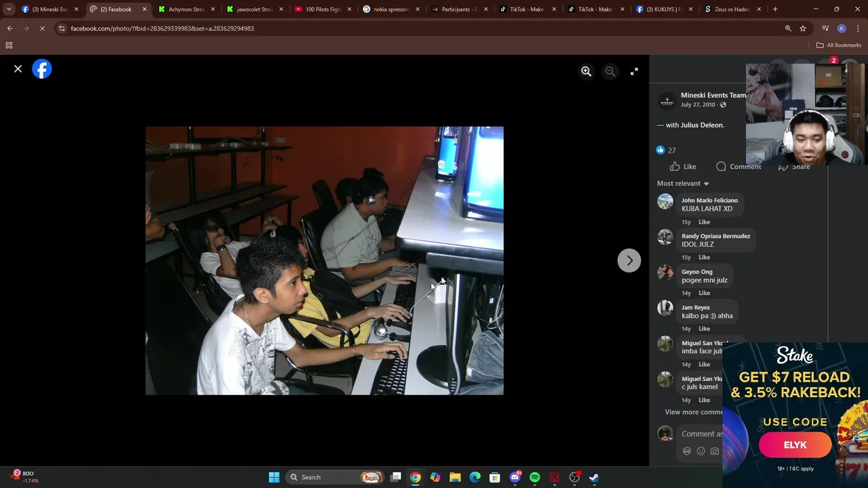
Task: Open Steam from the taskbar
Action: click(x=594, y=477)
